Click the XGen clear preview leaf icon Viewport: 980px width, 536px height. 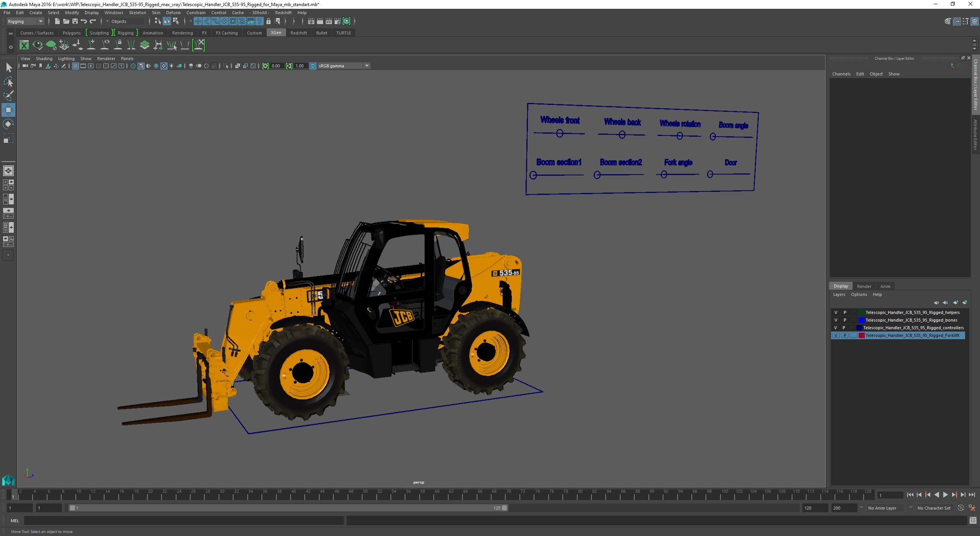coord(51,45)
